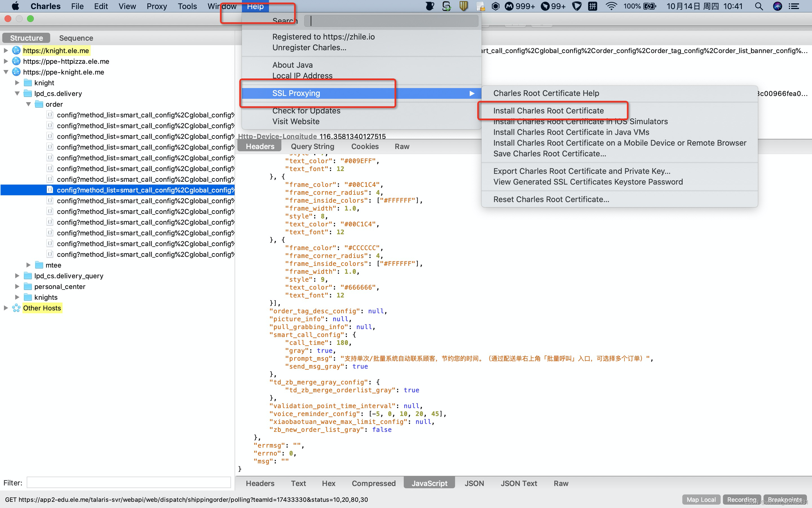Choose Install Charles Root Certificate in Java VMs

point(571,132)
